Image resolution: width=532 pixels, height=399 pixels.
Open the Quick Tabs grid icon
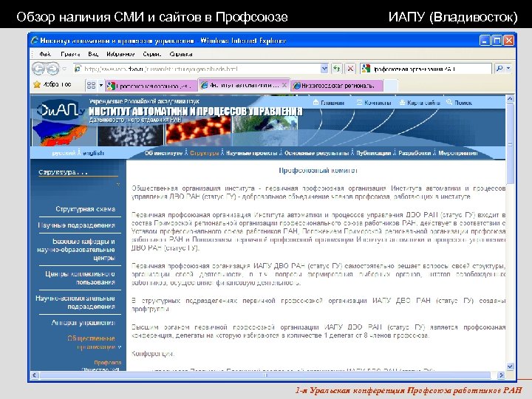tap(91, 85)
